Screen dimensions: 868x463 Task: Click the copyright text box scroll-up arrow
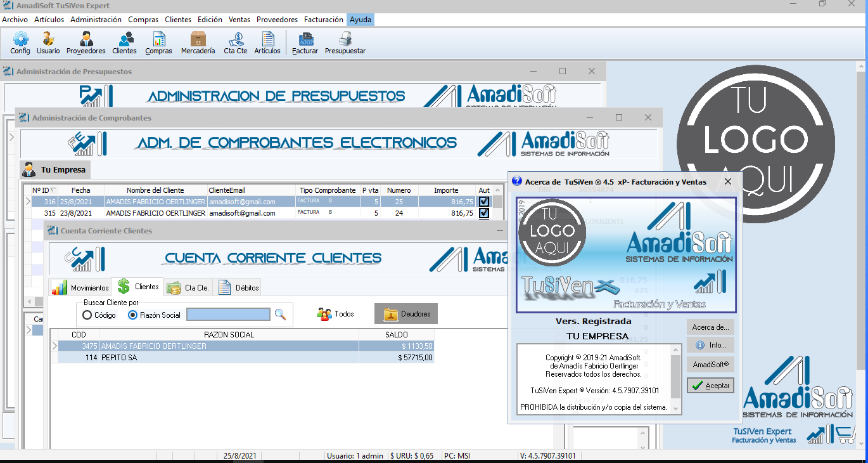[x=676, y=349]
